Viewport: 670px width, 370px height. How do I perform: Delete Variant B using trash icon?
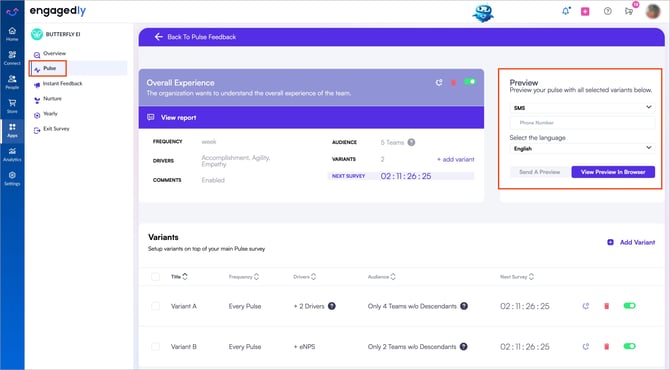click(606, 347)
